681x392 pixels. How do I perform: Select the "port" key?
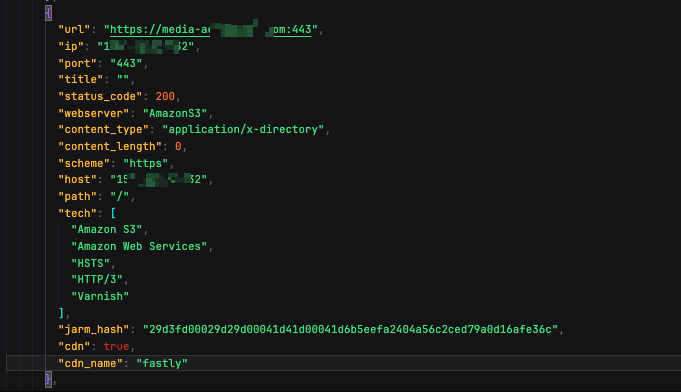point(77,63)
